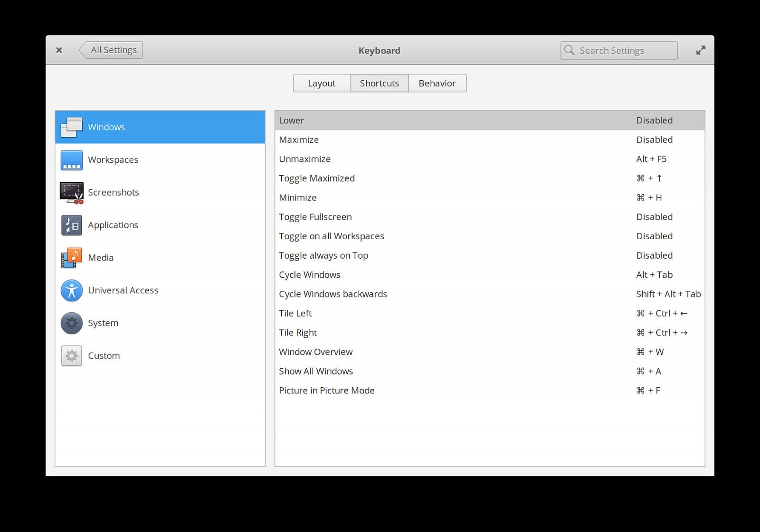Switch to the Behavior tab

437,83
